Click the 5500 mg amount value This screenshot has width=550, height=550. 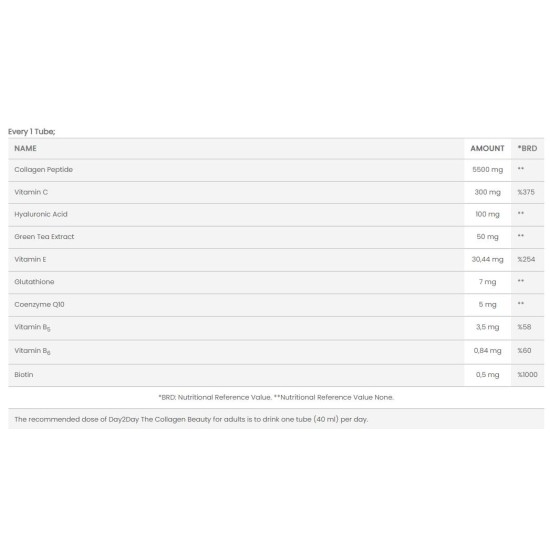point(488,170)
